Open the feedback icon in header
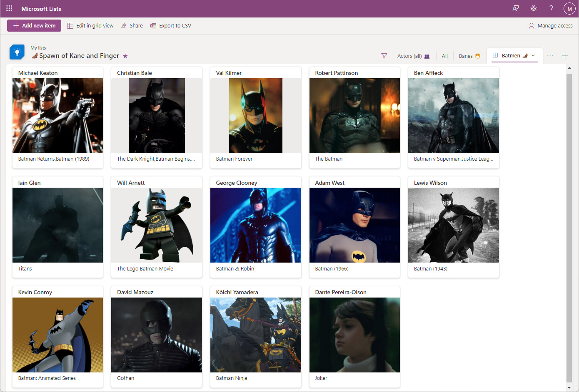The image size is (579, 392). [515, 8]
